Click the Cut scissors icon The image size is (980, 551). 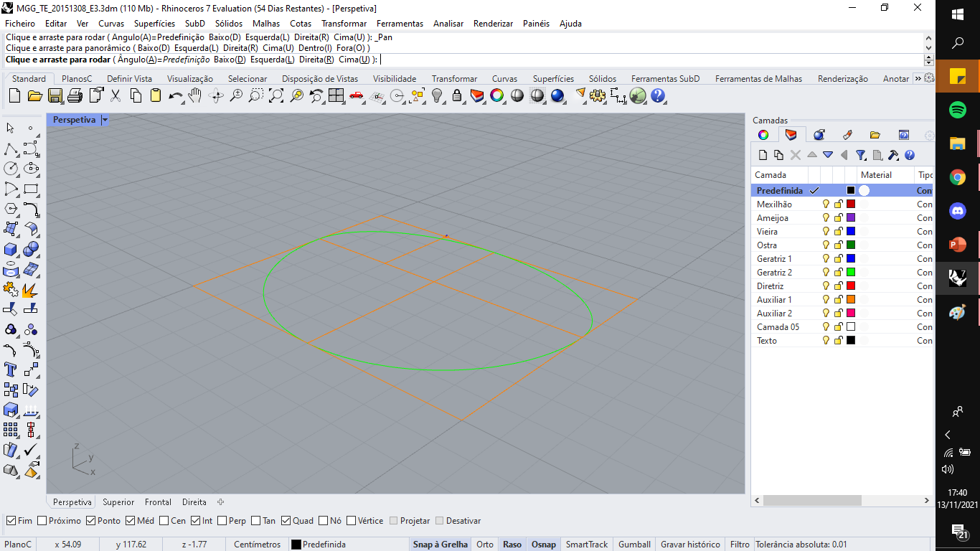[x=116, y=95]
